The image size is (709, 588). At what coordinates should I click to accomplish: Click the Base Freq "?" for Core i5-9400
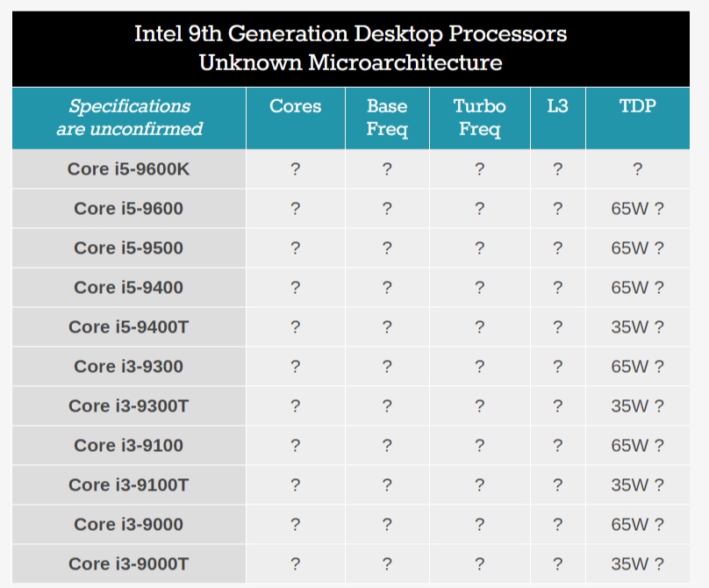coord(387,288)
